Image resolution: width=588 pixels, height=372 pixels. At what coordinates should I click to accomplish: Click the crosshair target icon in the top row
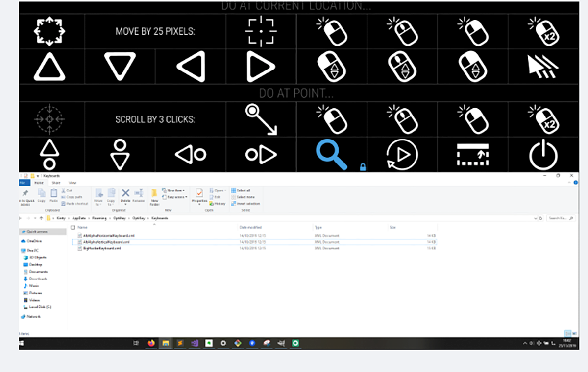pyautogui.click(x=261, y=31)
